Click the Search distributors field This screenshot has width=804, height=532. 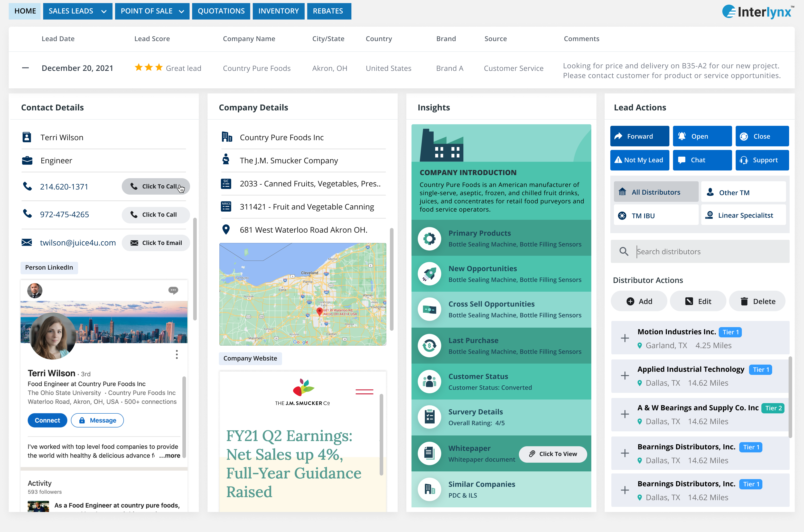point(700,251)
